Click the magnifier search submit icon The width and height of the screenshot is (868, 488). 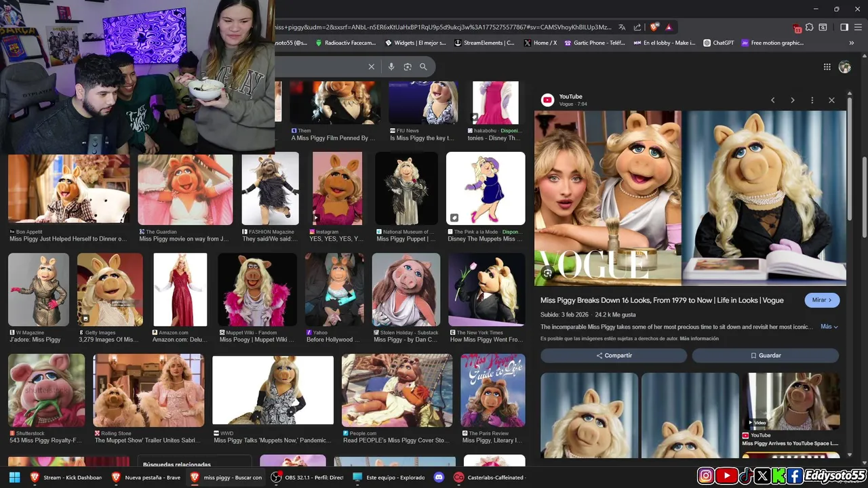[x=423, y=66]
